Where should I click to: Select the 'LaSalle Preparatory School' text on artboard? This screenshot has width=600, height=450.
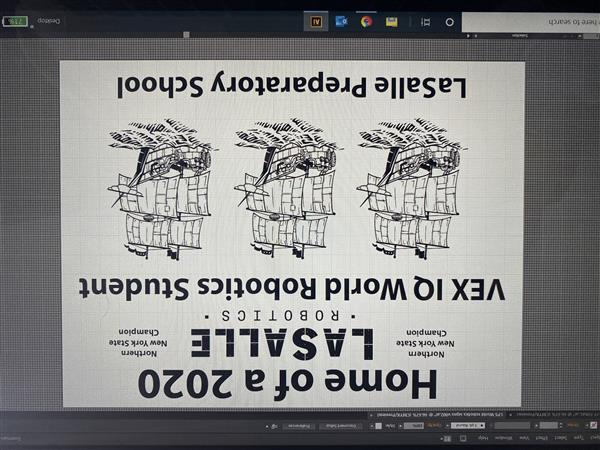pos(292,86)
